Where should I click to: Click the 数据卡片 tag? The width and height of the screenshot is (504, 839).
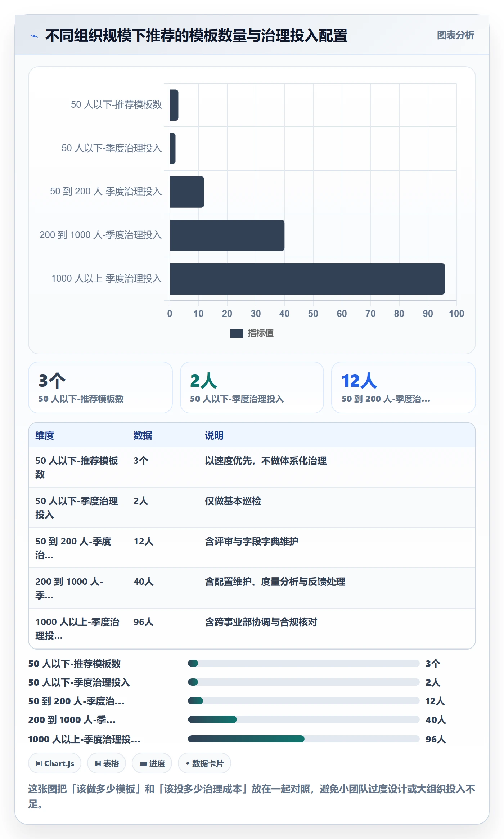[204, 763]
